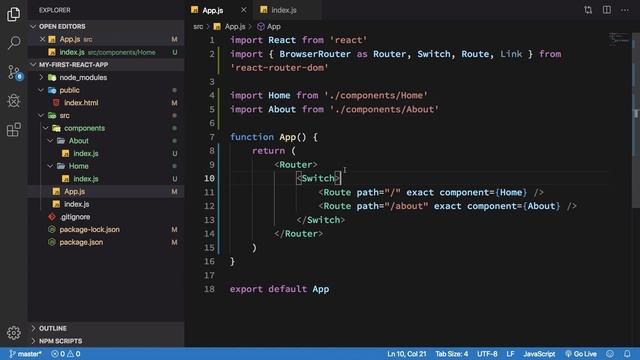The width and height of the screenshot is (640, 360).
Task: Collapse the src folder
Action: point(106,115)
